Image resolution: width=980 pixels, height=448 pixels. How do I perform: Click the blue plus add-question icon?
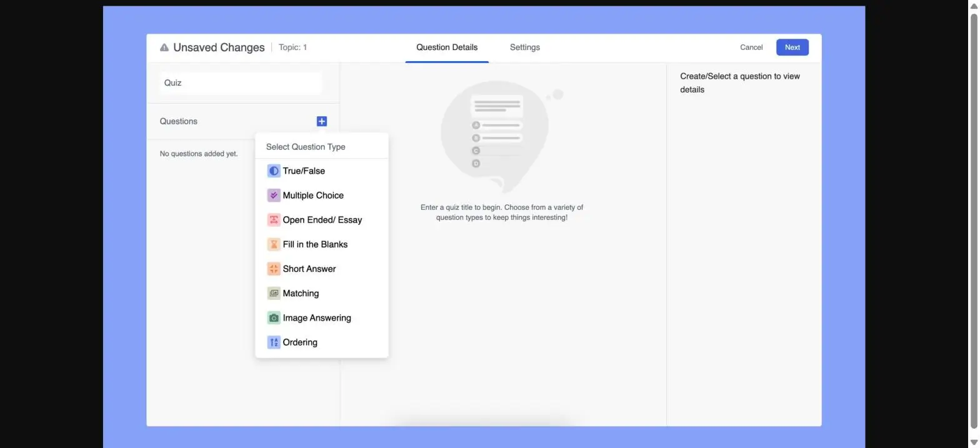tap(322, 121)
